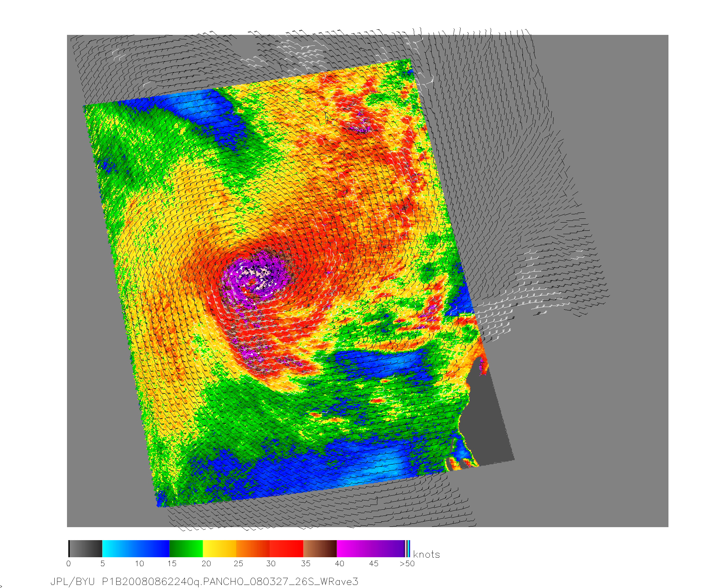Click the yellow 20-25 knots legend segment
Screen dimensions: 704x588
pyautogui.click(x=219, y=549)
